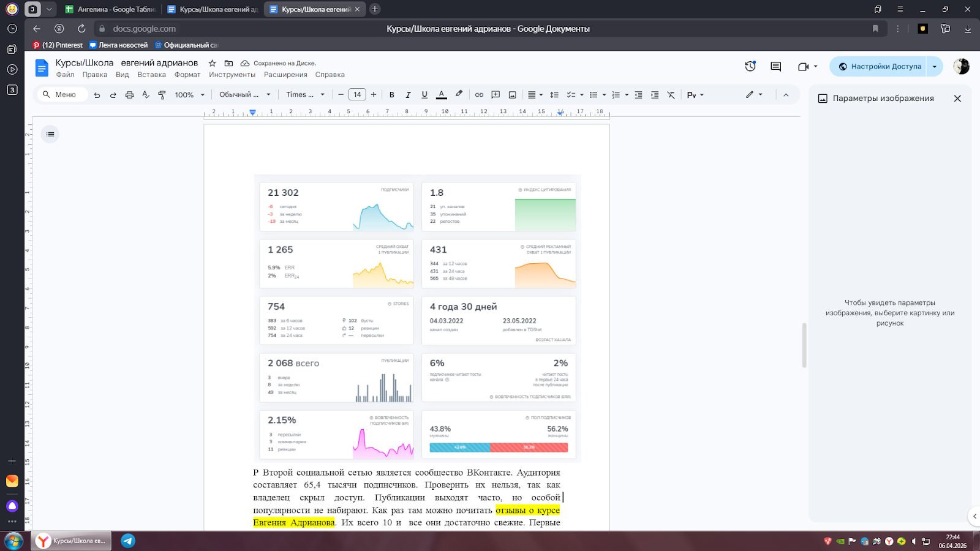Open the Вставка menu
Image resolution: width=980 pixels, height=551 pixels.
pos(151,75)
